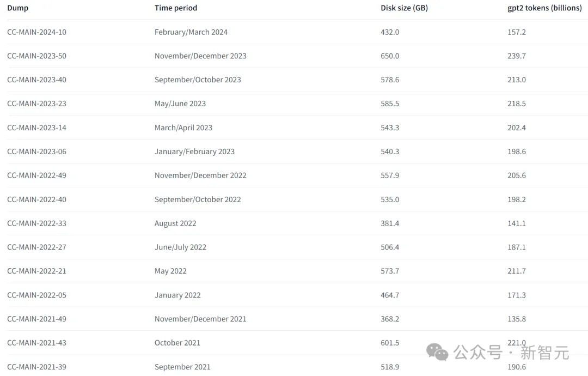This screenshot has height=376, width=588.
Task: Select the CC-MAIN-2022-05 dump entry
Action: click(37, 295)
